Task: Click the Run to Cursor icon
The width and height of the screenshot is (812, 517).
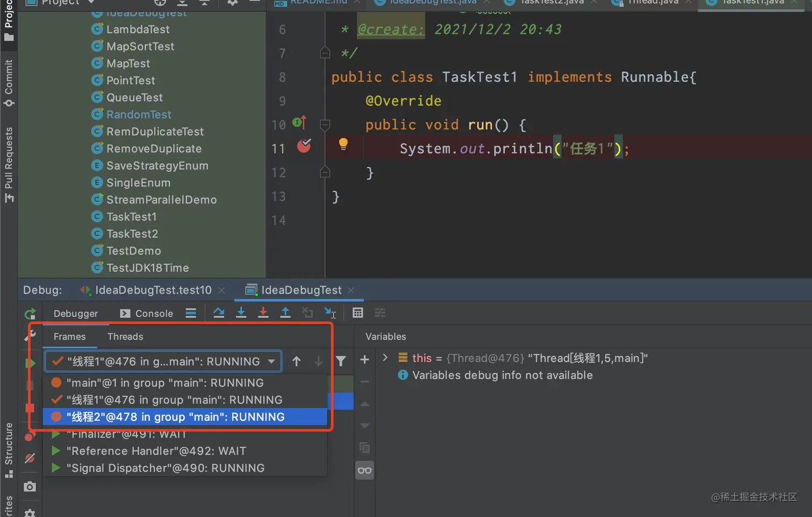Action: pyautogui.click(x=330, y=313)
